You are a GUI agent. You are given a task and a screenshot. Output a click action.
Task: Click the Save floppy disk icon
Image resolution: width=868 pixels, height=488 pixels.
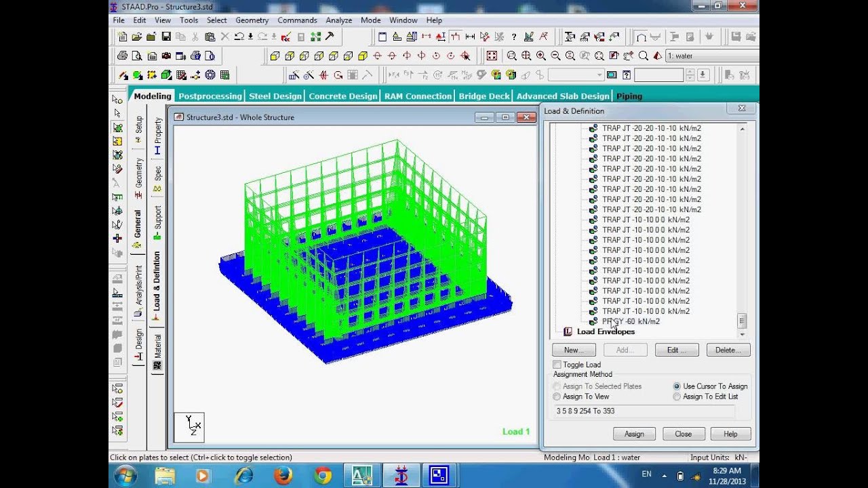point(166,37)
